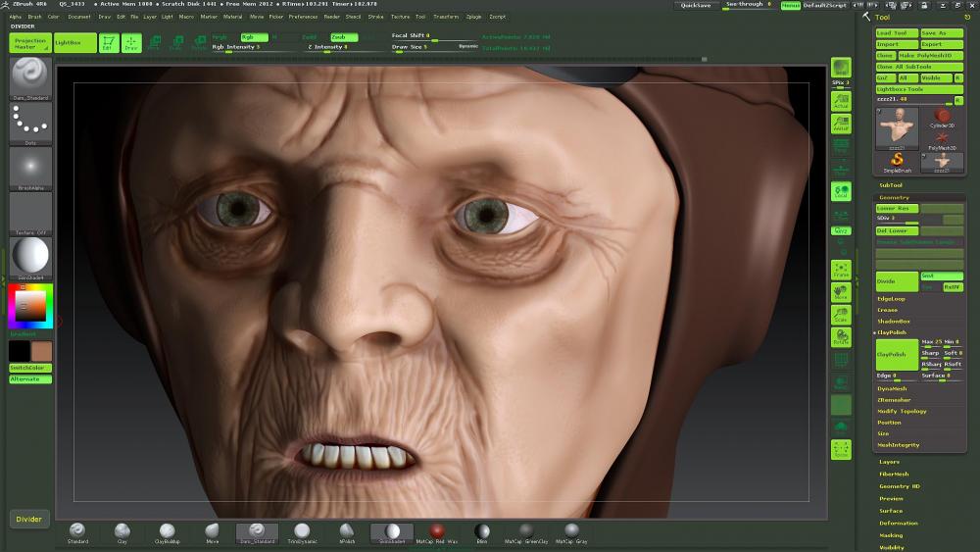Expand the Modify Topology subsection
The height and width of the screenshot is (552, 980).
click(x=902, y=411)
